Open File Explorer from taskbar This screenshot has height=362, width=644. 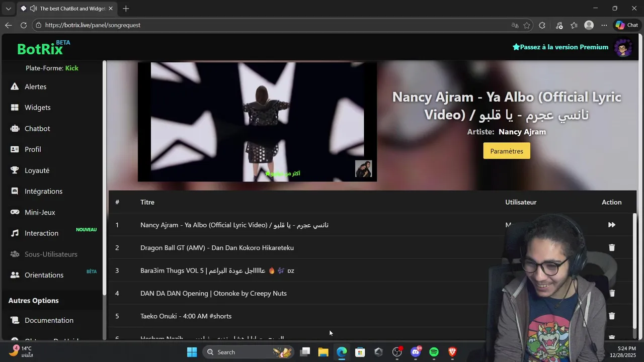[323, 352]
